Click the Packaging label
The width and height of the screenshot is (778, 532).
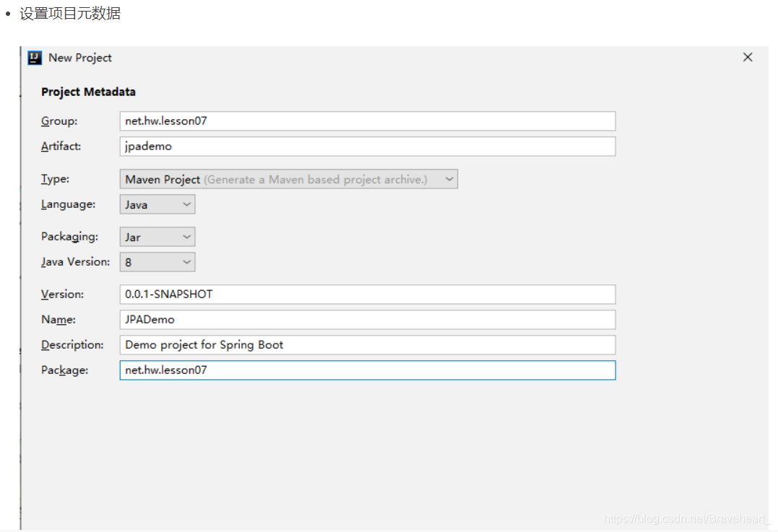(x=69, y=237)
